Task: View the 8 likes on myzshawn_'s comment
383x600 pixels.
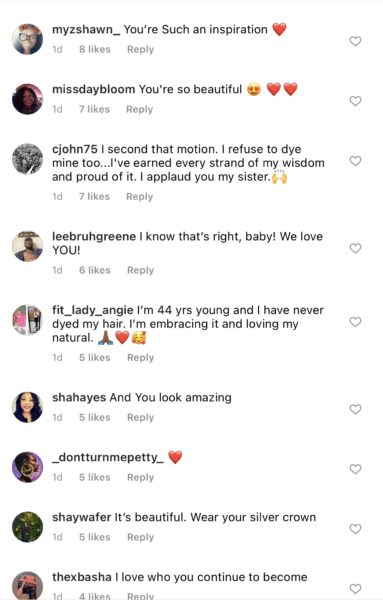Action: 95,49
